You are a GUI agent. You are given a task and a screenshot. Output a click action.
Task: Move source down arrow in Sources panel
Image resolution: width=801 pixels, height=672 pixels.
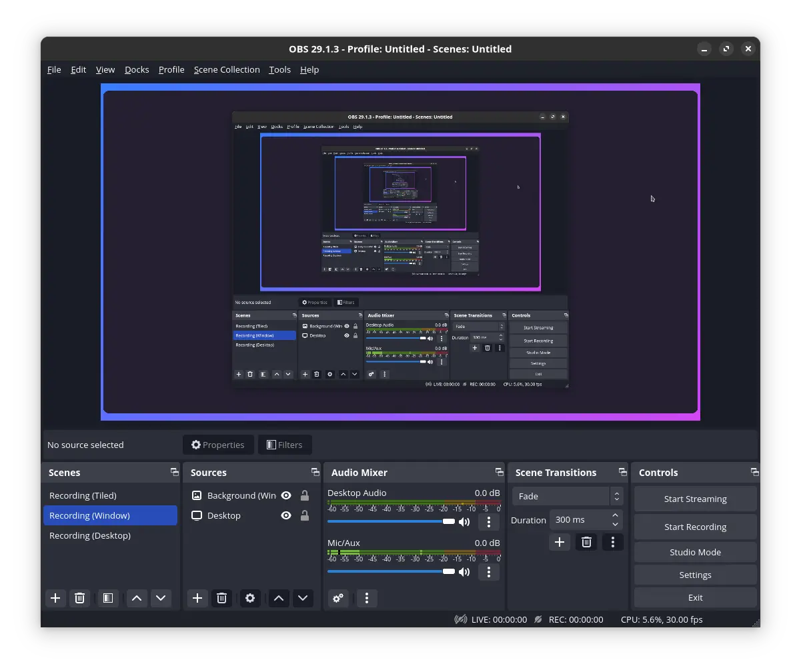[303, 598]
